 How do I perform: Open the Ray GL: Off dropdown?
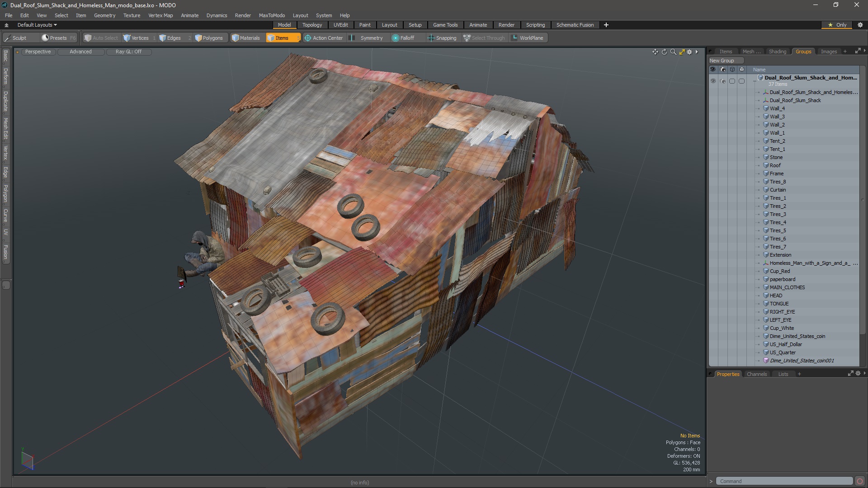128,52
